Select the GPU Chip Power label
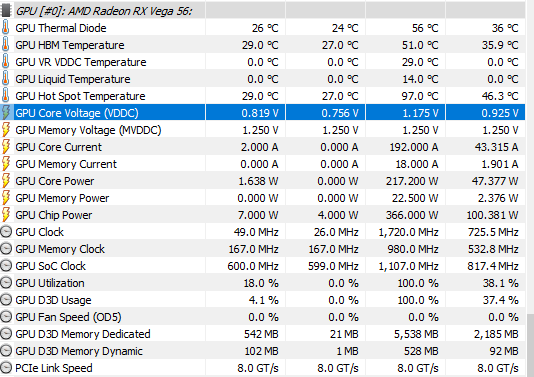The width and height of the screenshot is (534, 377). (x=54, y=215)
